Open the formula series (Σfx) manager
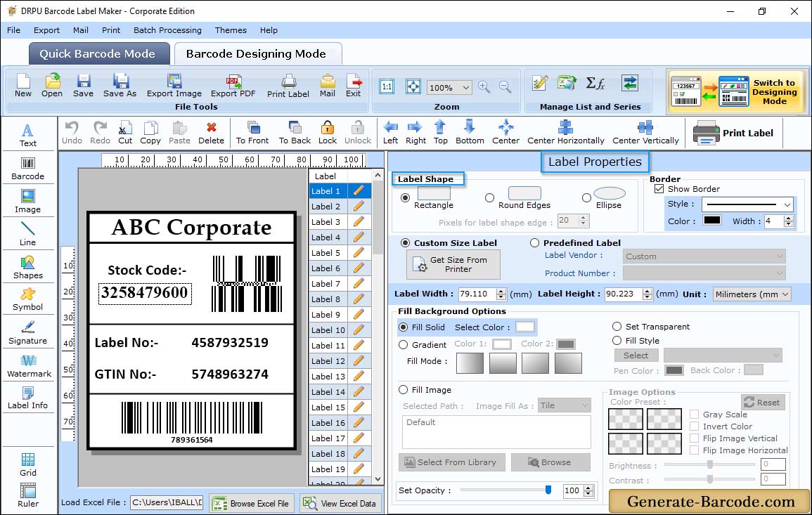Image resolution: width=812 pixels, height=515 pixels. 595,84
